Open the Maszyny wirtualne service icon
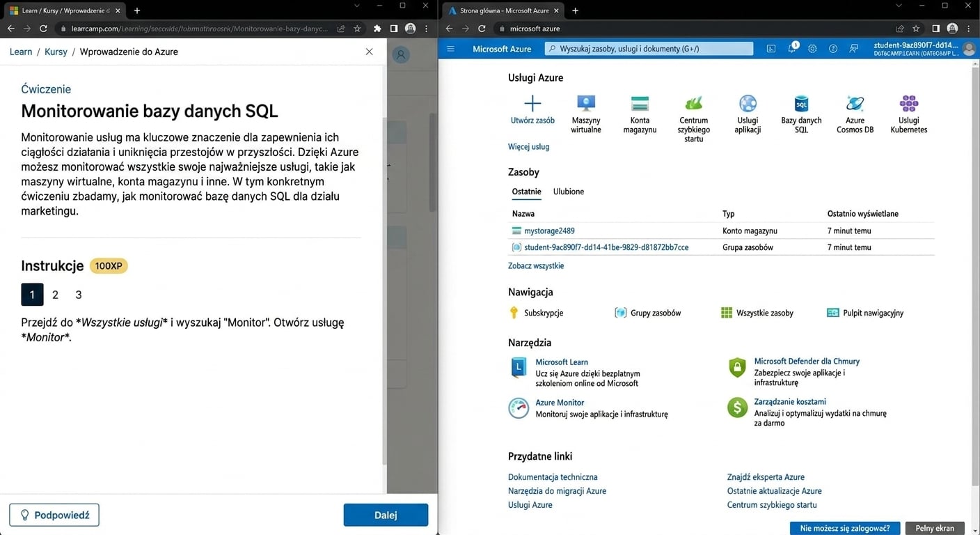 (586, 104)
